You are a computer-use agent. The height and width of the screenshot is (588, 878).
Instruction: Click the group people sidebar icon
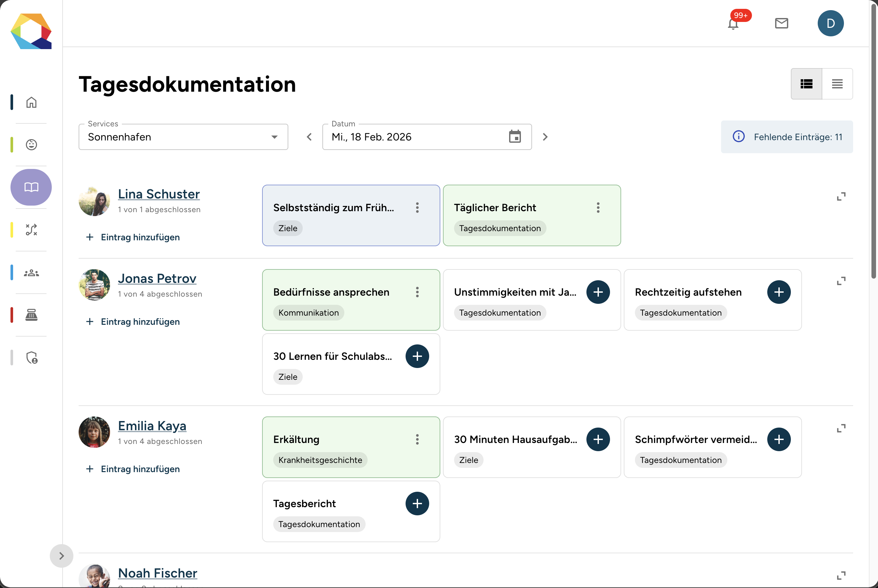coord(31,273)
